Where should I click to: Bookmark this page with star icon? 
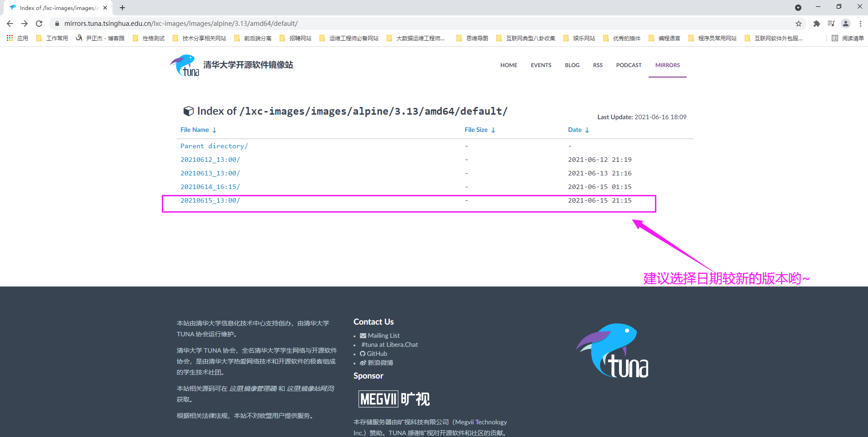coord(798,24)
